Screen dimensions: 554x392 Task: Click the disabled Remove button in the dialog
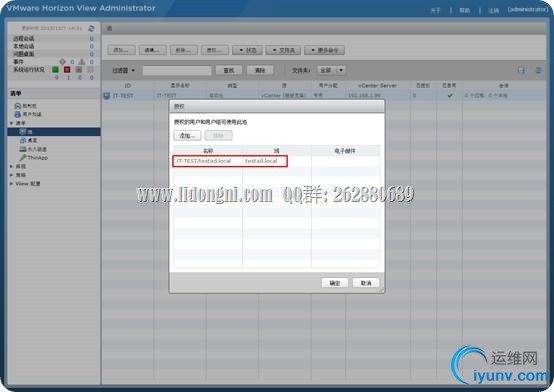point(218,135)
